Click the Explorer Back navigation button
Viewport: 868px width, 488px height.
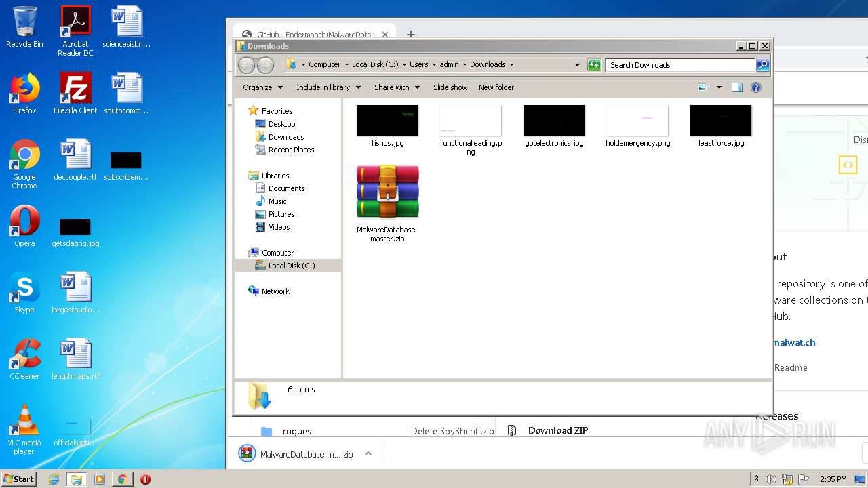tap(246, 65)
